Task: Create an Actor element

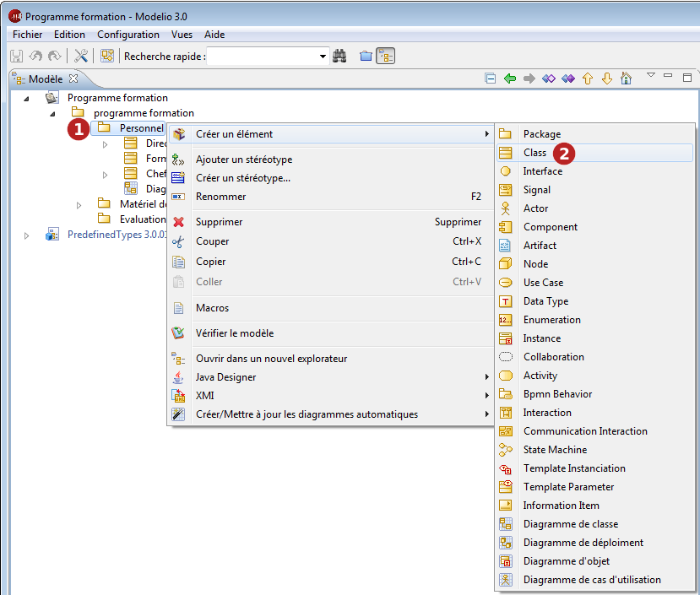Action: point(594,208)
